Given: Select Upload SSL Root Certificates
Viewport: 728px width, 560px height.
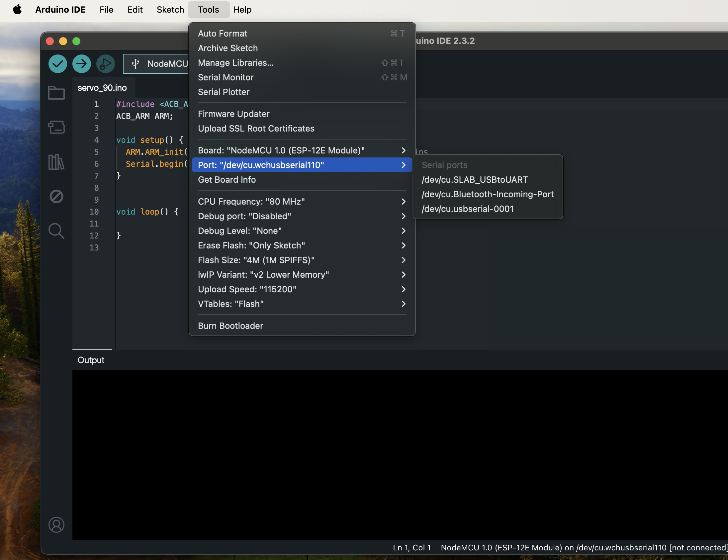Looking at the screenshot, I should (x=302, y=129).
